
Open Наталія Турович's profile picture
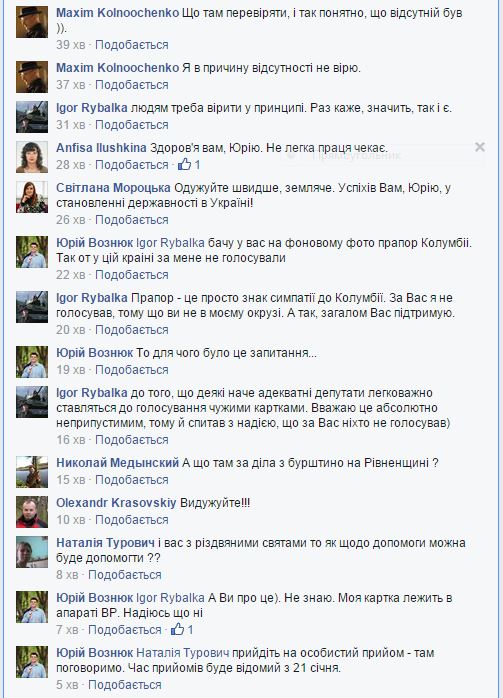[32, 552]
